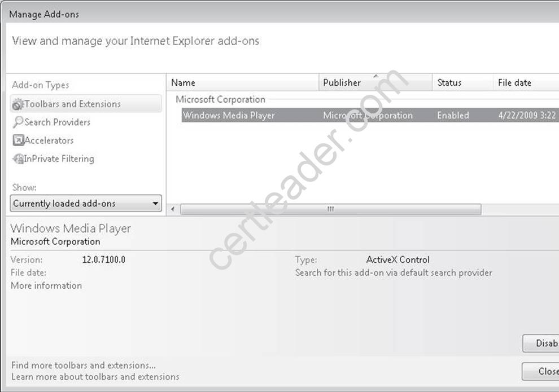Open the More information link

(x=46, y=285)
